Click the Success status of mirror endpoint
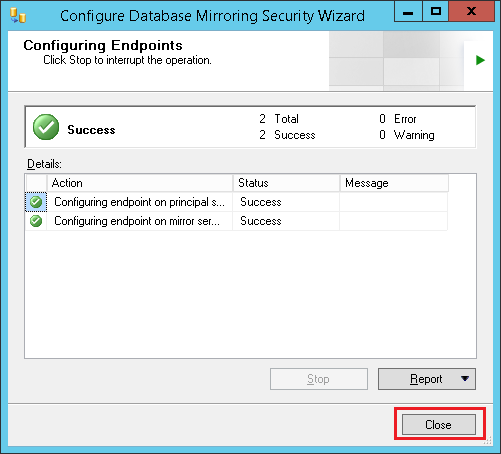501x454 pixels. (261, 221)
